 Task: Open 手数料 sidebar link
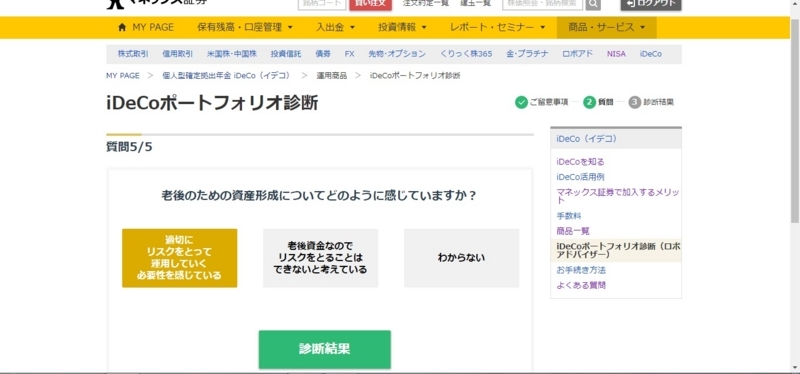click(x=569, y=216)
